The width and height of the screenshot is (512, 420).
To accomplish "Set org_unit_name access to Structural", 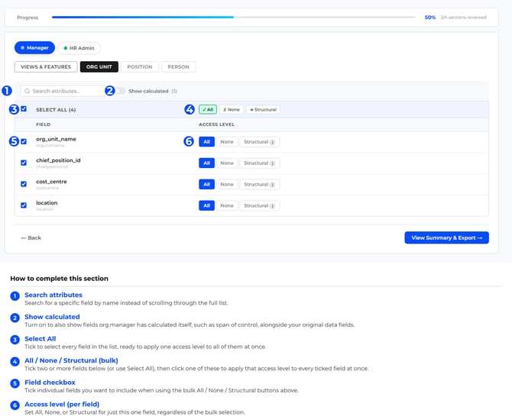I will coord(259,141).
